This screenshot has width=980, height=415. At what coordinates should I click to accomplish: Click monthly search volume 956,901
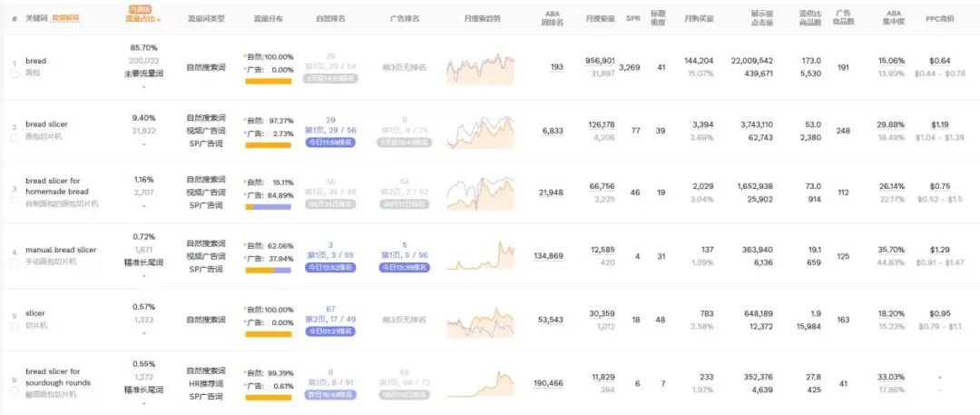coord(600,61)
